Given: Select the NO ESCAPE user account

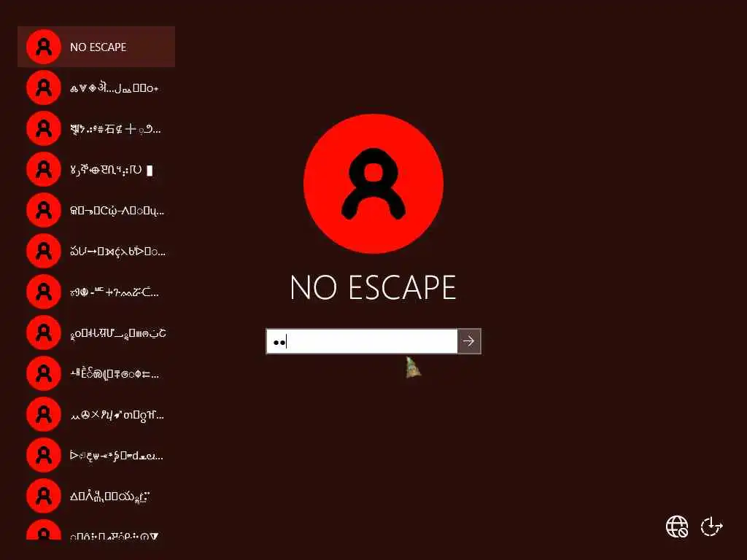Looking at the screenshot, I should pyautogui.click(x=96, y=47).
